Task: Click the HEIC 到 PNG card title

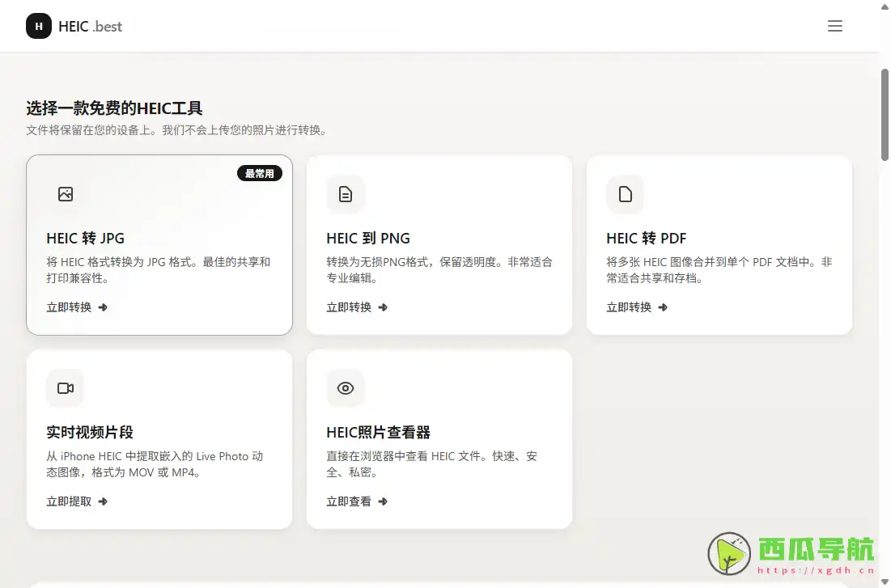Action: click(368, 238)
